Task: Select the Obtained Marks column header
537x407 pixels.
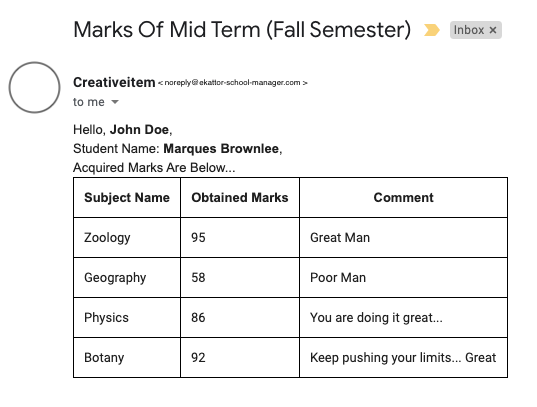Action: (240, 198)
